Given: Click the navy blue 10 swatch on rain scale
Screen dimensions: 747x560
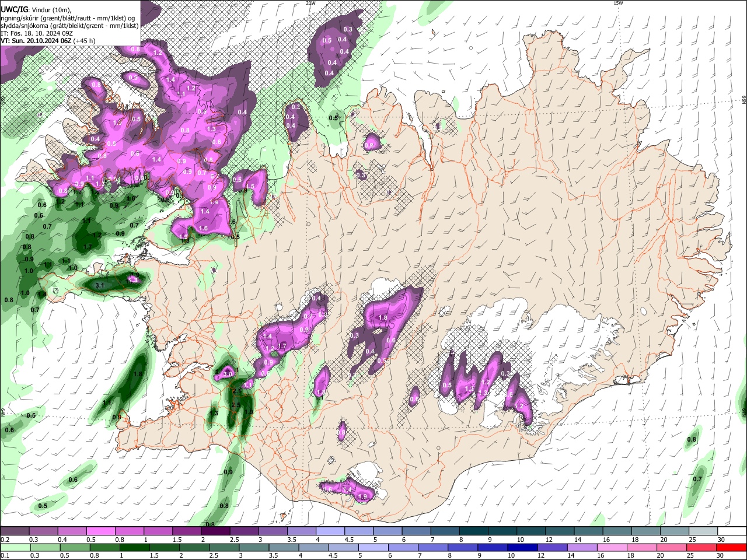Looking at the screenshot, I should (522, 547).
